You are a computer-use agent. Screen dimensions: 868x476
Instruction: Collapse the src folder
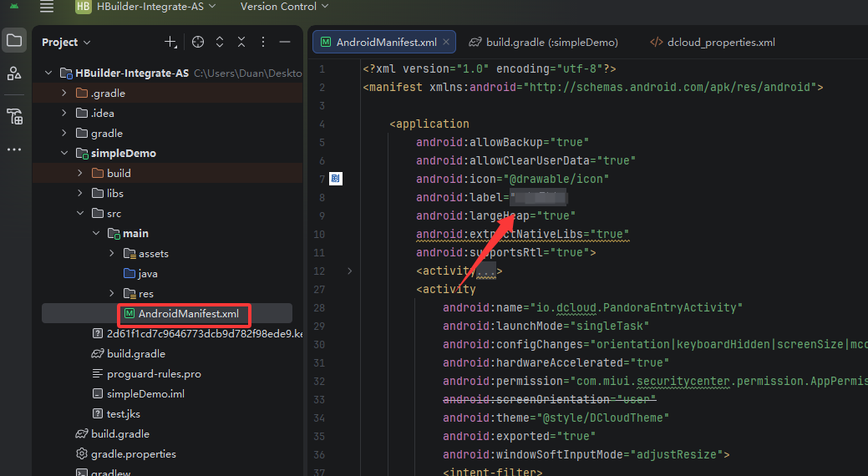click(80, 213)
